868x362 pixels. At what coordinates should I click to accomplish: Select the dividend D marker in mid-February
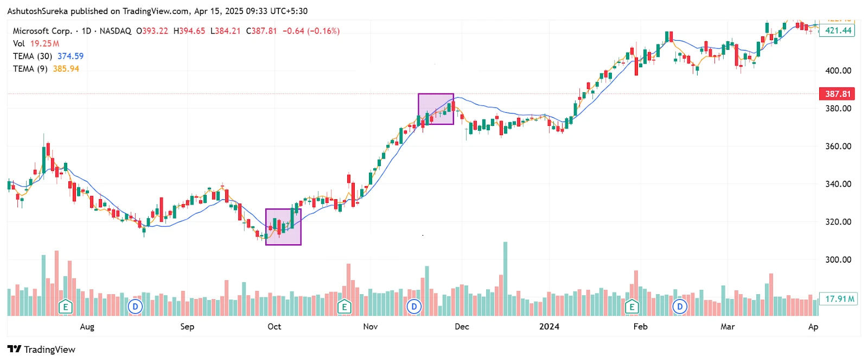[680, 307]
